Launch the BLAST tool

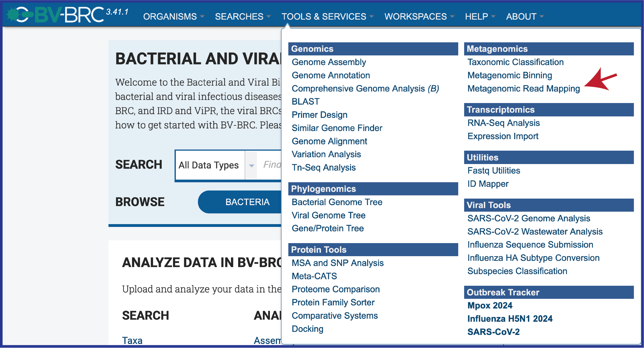pos(305,102)
